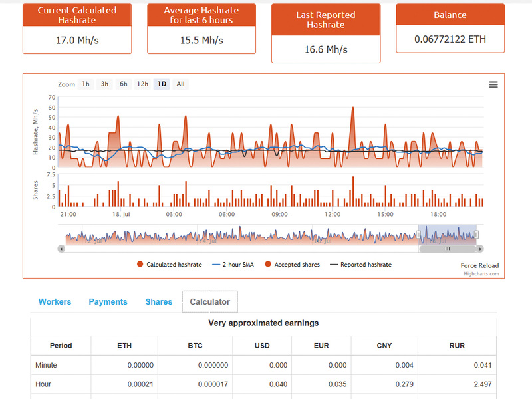Click the navigator left range handle
The image size is (532, 399).
pyautogui.click(x=418, y=235)
